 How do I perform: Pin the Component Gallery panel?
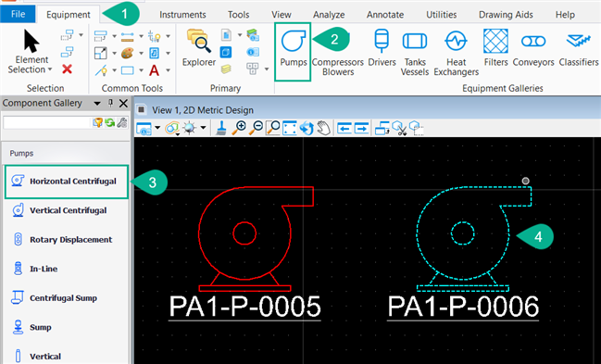(x=110, y=103)
